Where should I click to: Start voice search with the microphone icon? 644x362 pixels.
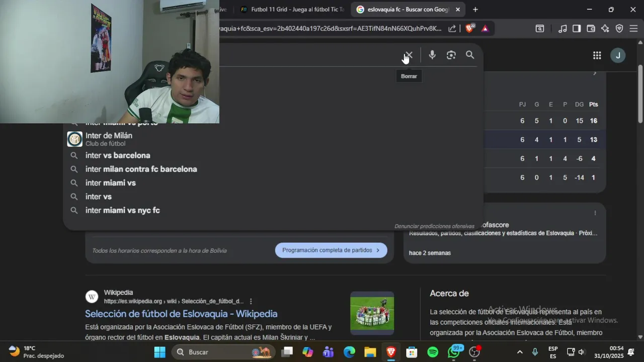click(x=432, y=55)
